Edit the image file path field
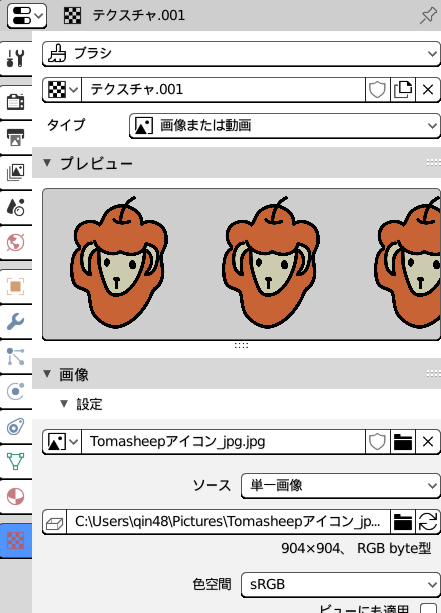 pos(228,522)
